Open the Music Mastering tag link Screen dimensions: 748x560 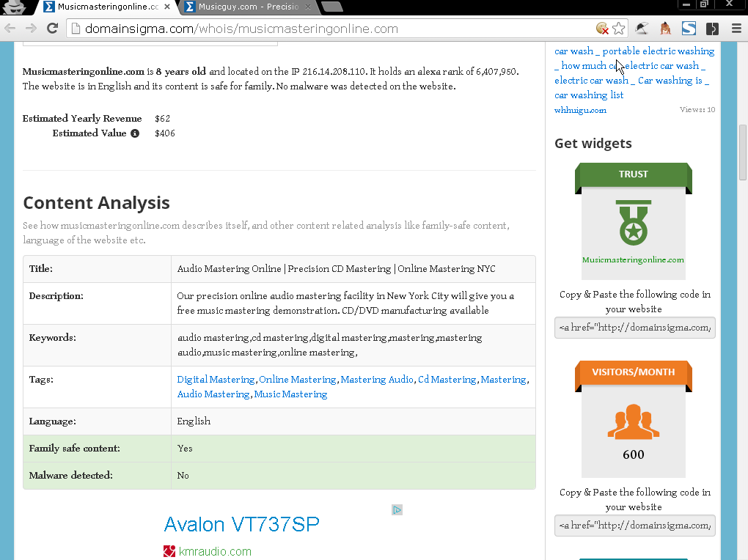[290, 394]
